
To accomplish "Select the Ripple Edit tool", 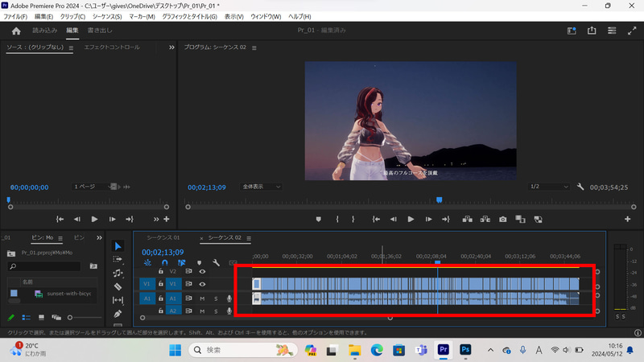I will pos(118,273).
